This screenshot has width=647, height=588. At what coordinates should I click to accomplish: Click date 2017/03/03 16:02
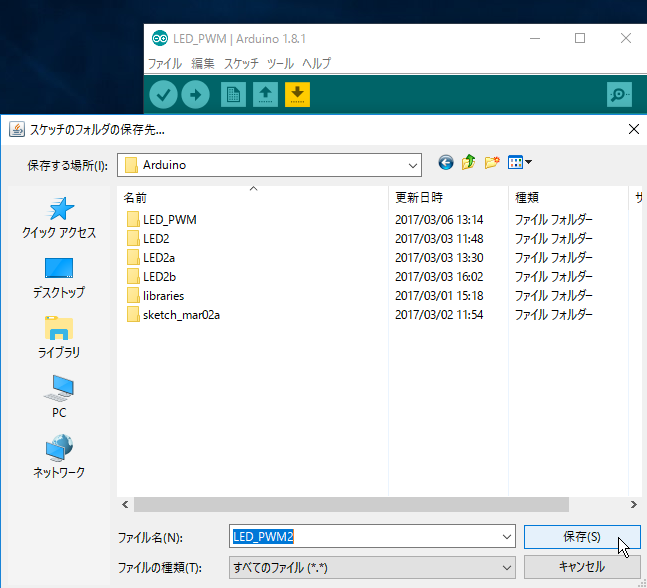coord(439,276)
